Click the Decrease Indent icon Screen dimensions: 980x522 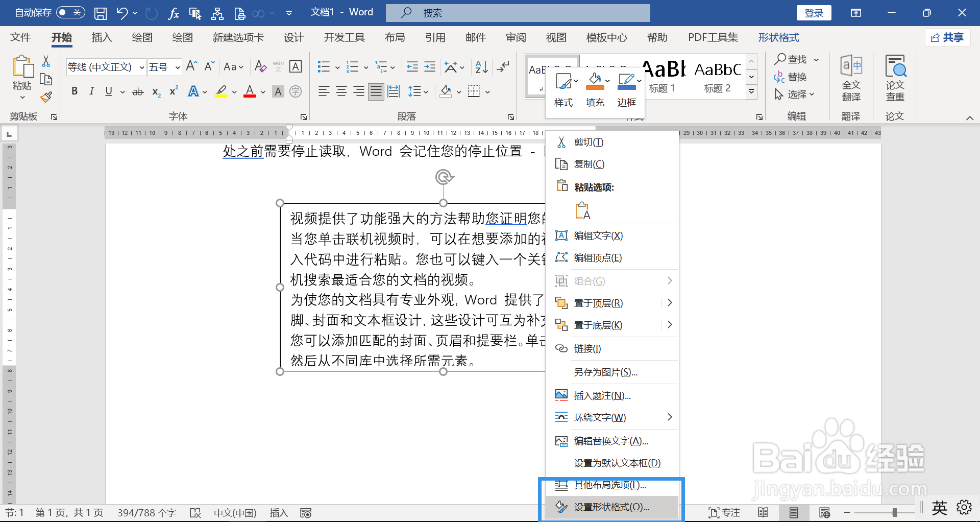(412, 67)
